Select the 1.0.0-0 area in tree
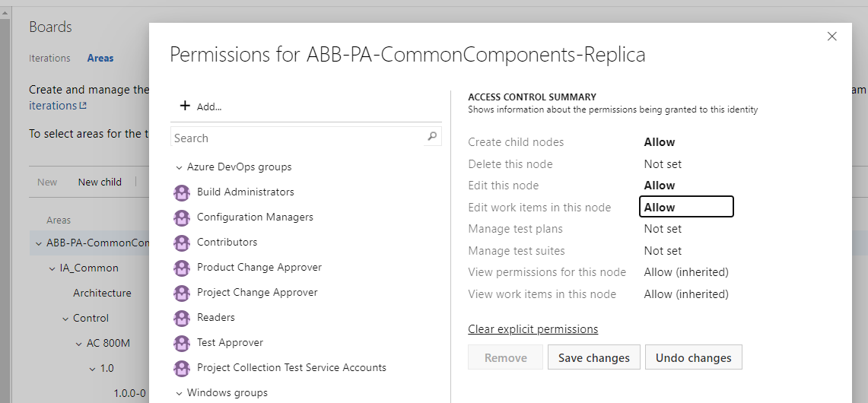868x403 pixels. click(x=130, y=394)
